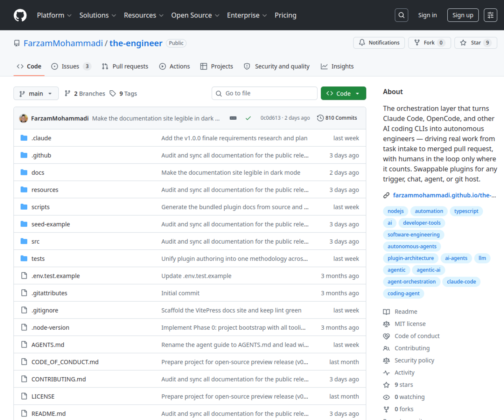
Task: Open the .claude folder
Action: pos(41,138)
